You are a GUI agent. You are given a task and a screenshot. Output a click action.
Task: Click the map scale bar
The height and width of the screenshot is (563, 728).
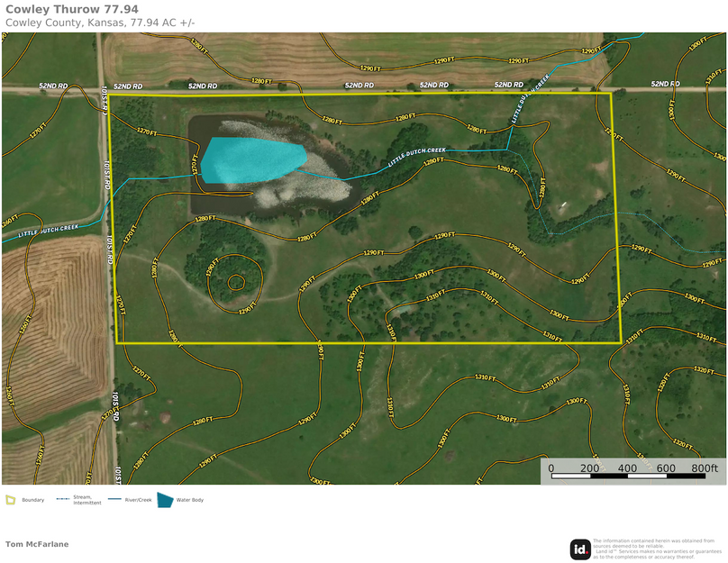click(629, 475)
